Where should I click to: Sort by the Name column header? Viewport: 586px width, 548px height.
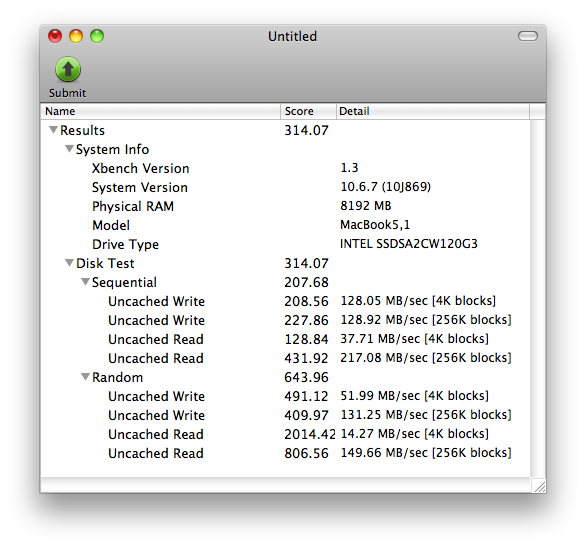point(160,111)
